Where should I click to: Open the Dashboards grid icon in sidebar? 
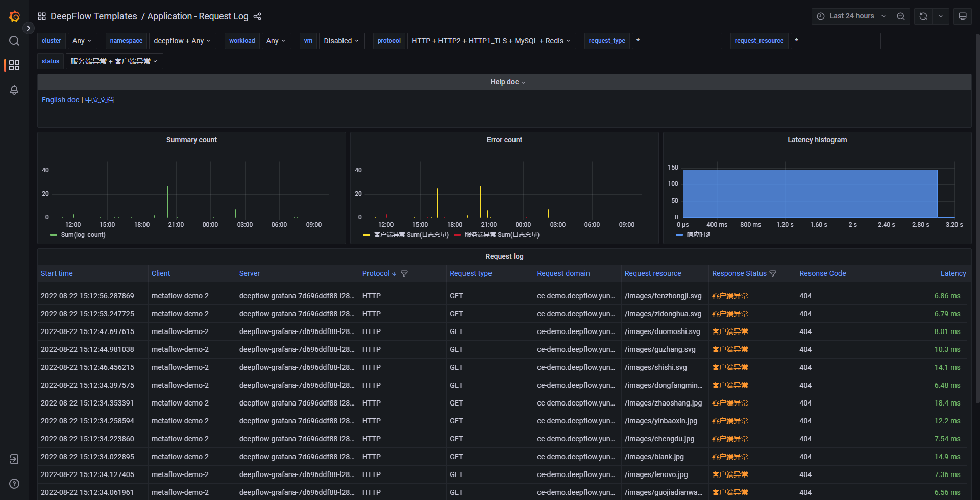[x=14, y=65]
